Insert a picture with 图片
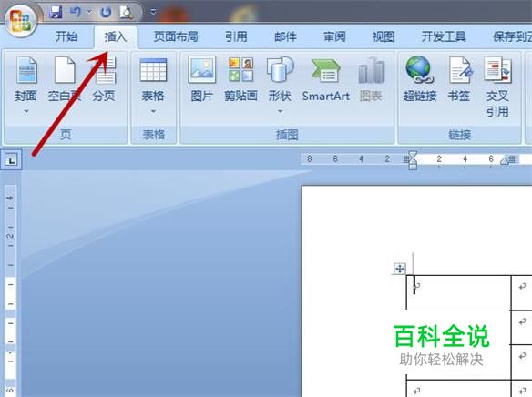The image size is (532, 397). pos(202,79)
